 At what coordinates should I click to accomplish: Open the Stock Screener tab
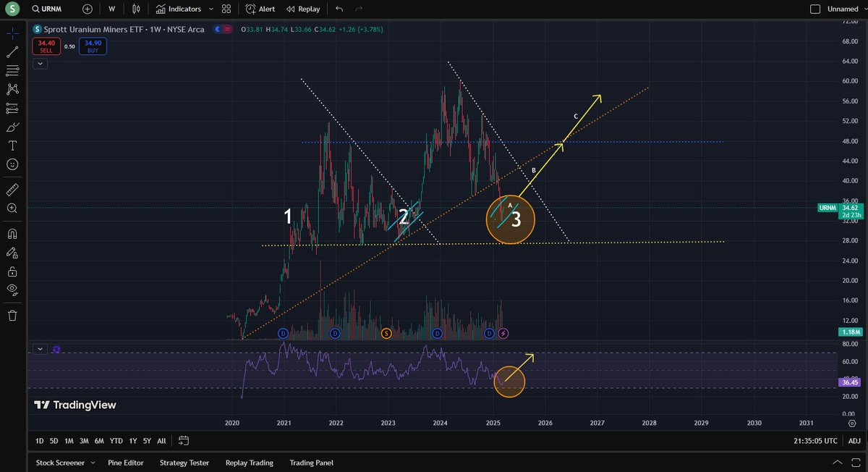[x=60, y=463]
